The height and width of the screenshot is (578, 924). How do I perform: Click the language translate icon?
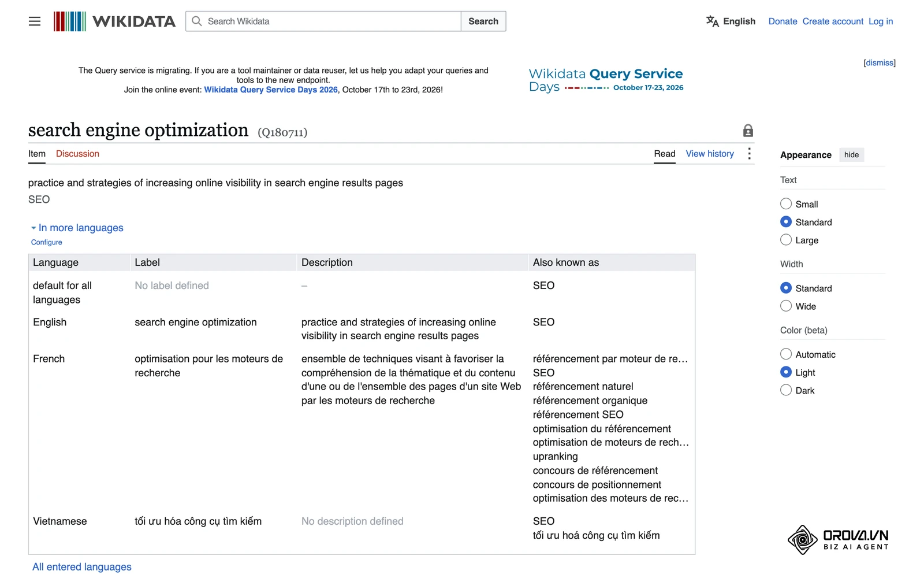[713, 21]
